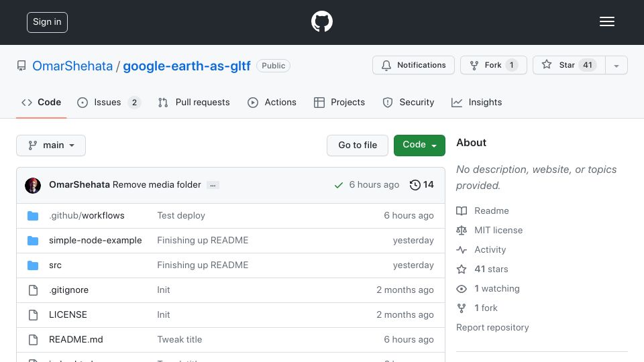Click file icon next to LICENSE
Image resolution: width=644 pixels, height=362 pixels.
[x=33, y=315]
